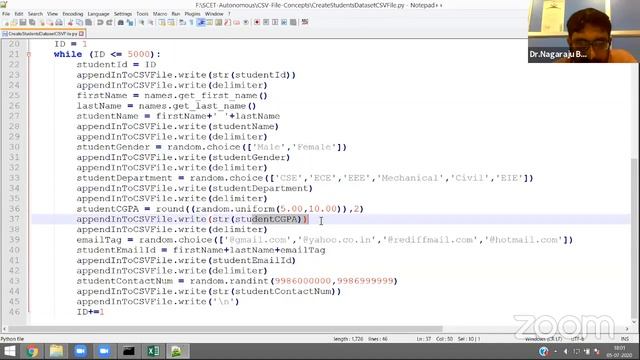Click 'Windows (CR LF)' in the status bar
Screen dimensions: 640x360
pyautogui.click(x=543, y=339)
